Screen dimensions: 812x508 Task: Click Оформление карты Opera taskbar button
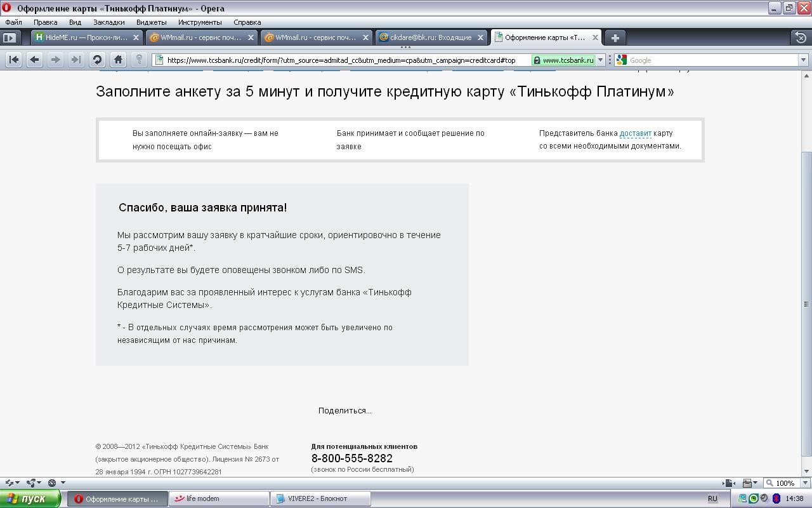coord(117,498)
